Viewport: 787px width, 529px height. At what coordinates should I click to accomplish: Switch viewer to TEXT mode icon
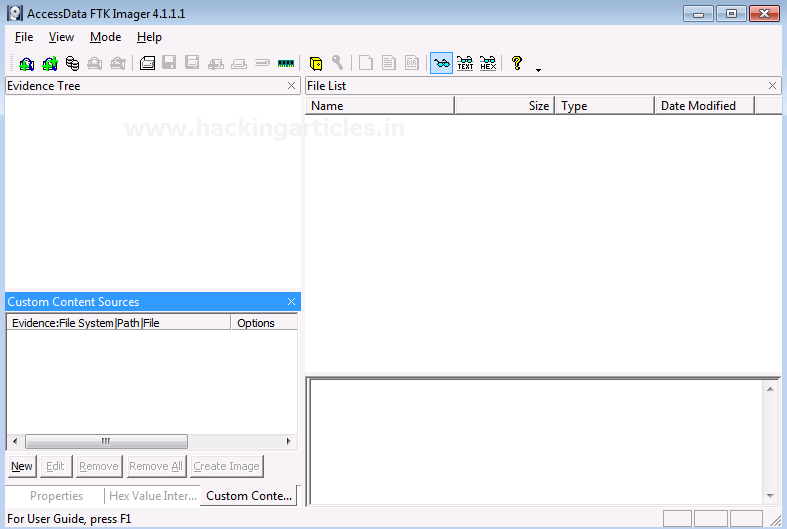[x=465, y=63]
